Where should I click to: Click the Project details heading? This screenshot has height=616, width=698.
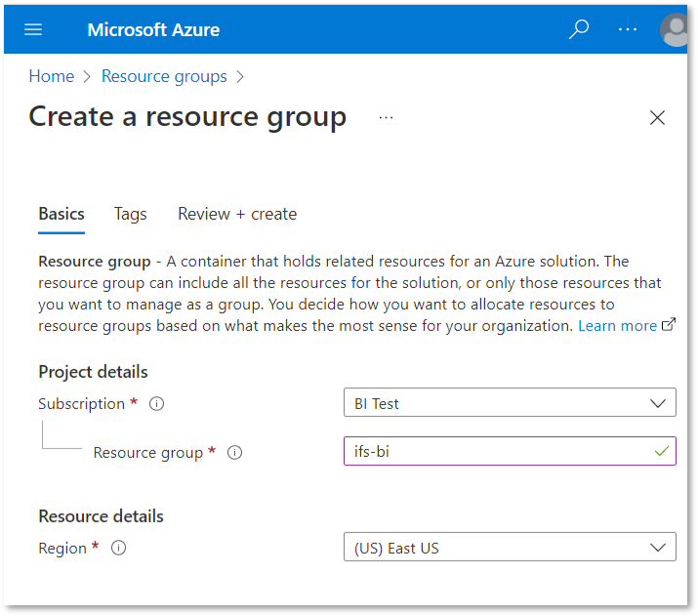[93, 372]
